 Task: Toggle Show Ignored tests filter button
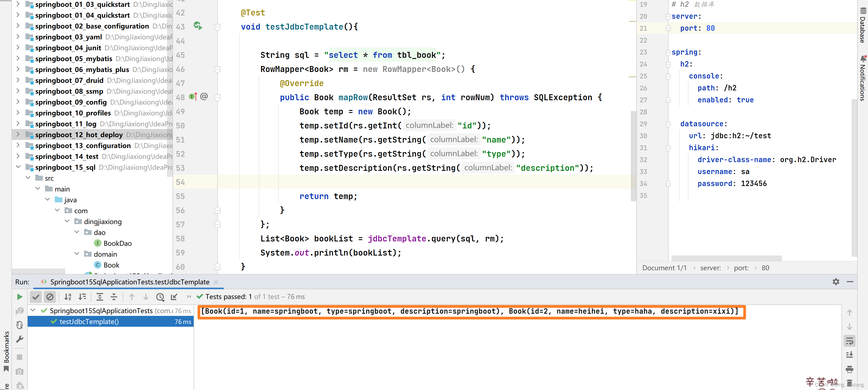click(50, 297)
